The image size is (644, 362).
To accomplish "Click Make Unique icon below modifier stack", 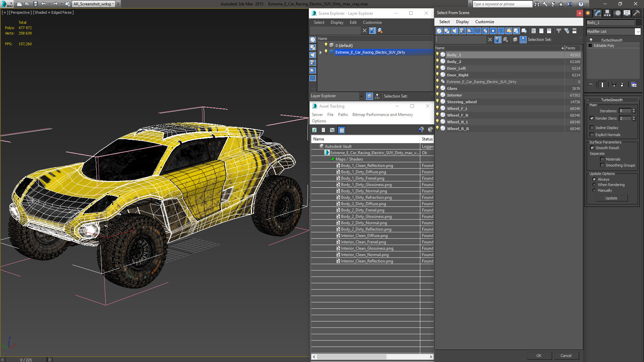I will tap(614, 85).
